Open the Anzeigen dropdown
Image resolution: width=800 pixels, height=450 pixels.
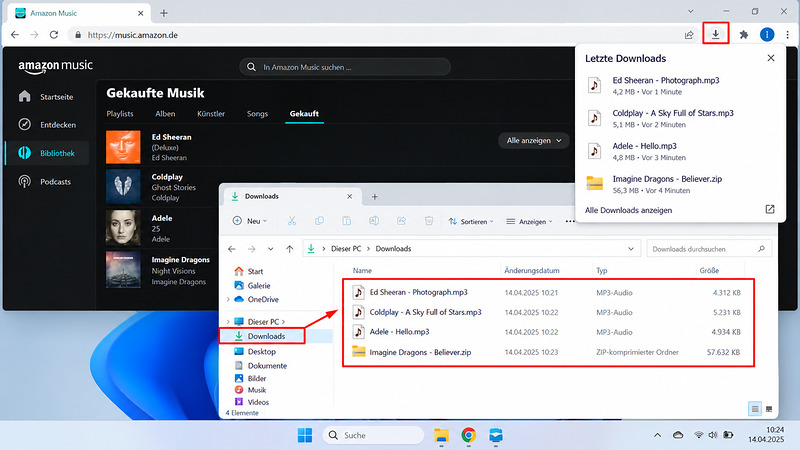click(529, 221)
